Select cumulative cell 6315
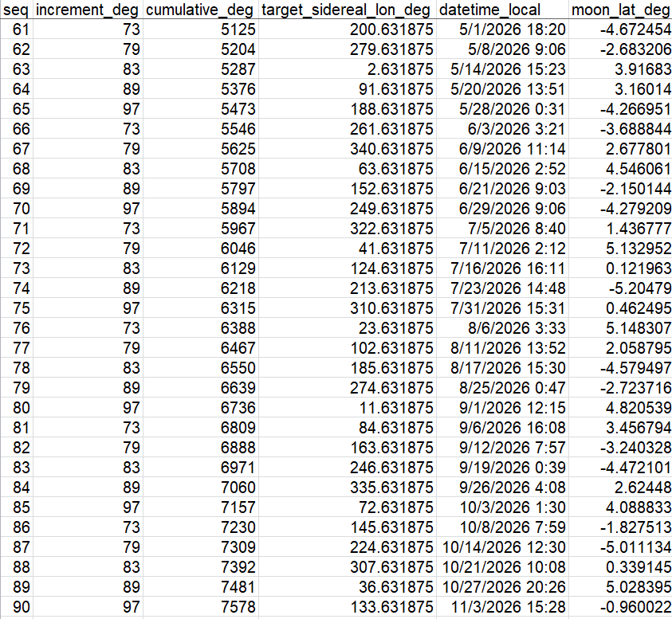 coord(200,308)
